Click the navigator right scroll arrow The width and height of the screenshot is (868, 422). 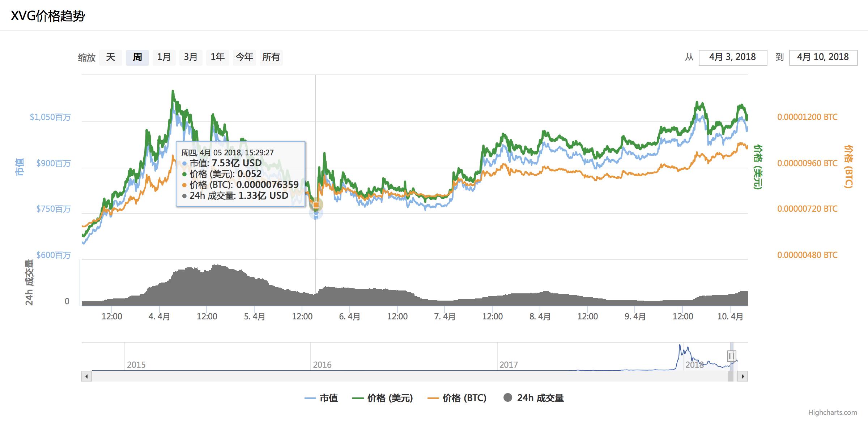click(x=743, y=376)
